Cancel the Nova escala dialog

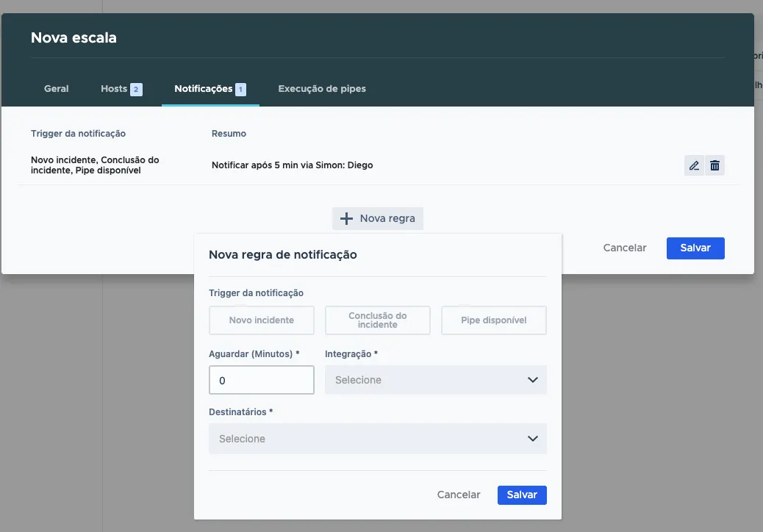click(625, 248)
